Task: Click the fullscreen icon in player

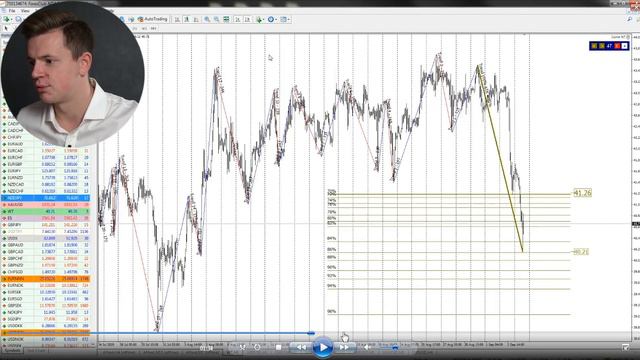Action: click(625, 347)
